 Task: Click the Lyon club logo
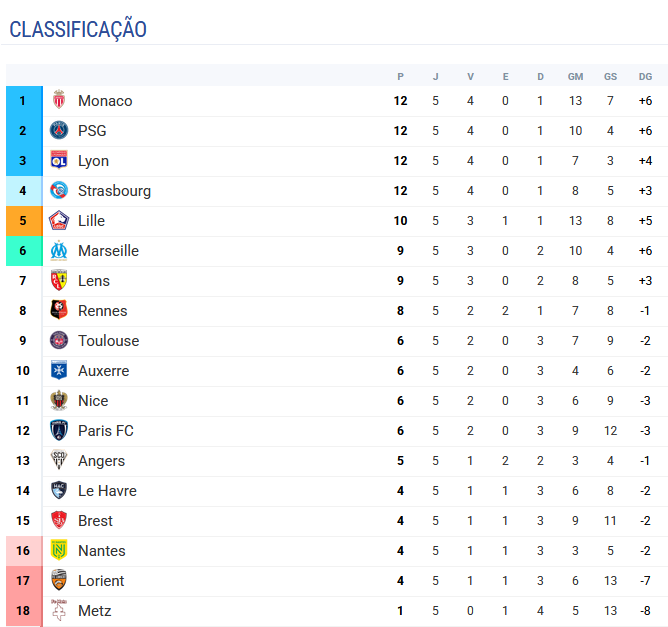pyautogui.click(x=59, y=161)
